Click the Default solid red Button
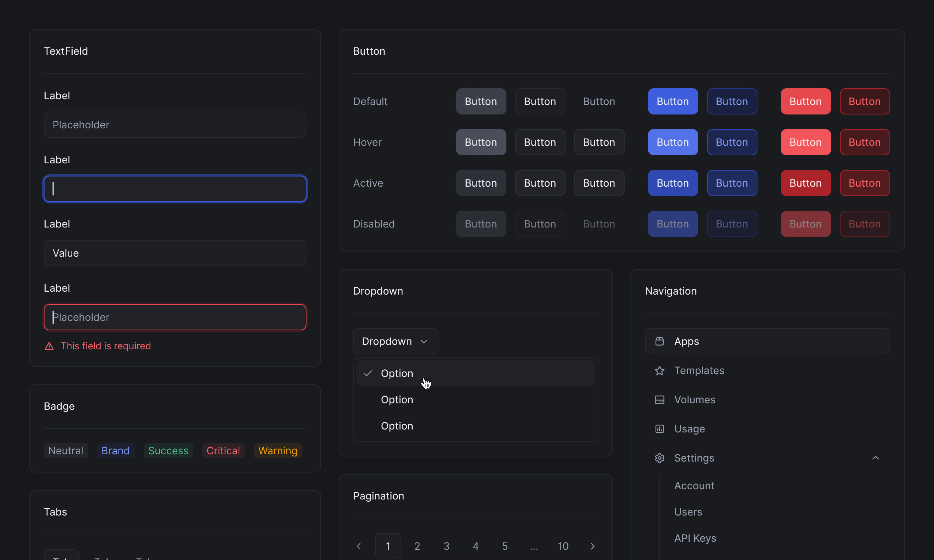The height and width of the screenshot is (560, 934). [x=805, y=101]
